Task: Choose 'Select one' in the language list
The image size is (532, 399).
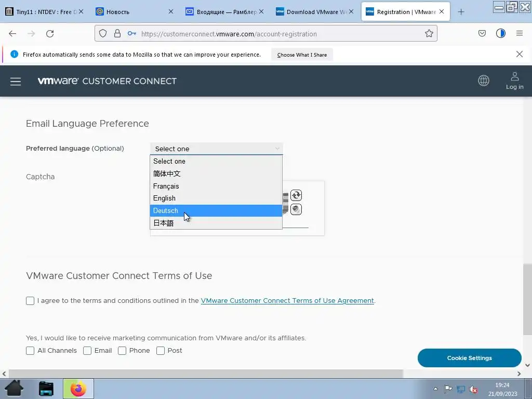Action: tap(216, 161)
